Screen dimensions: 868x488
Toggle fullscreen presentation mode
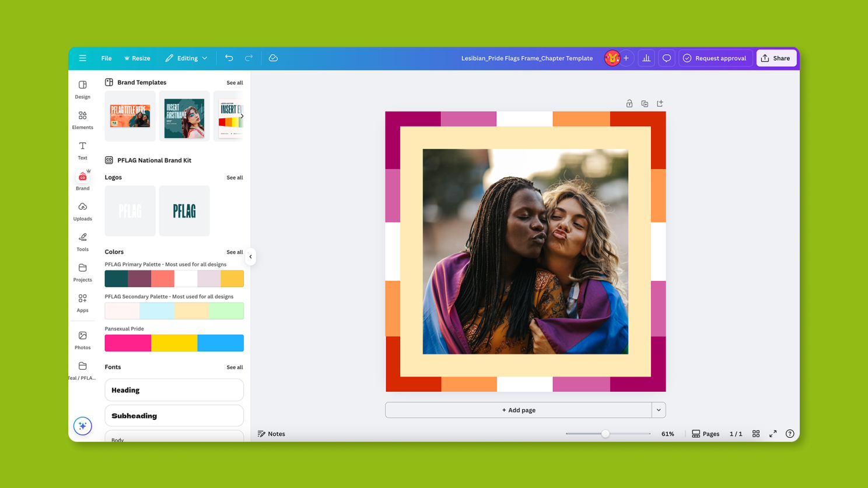coord(773,434)
